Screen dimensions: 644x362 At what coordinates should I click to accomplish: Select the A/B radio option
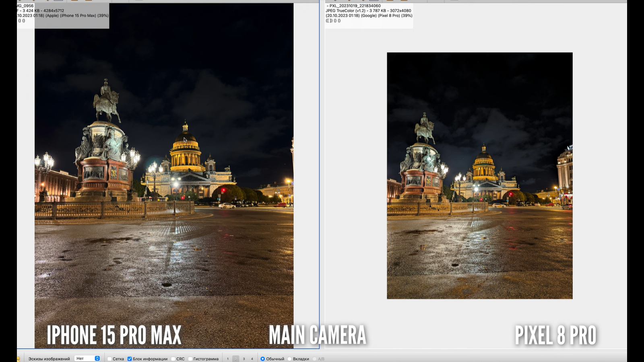coord(315,359)
